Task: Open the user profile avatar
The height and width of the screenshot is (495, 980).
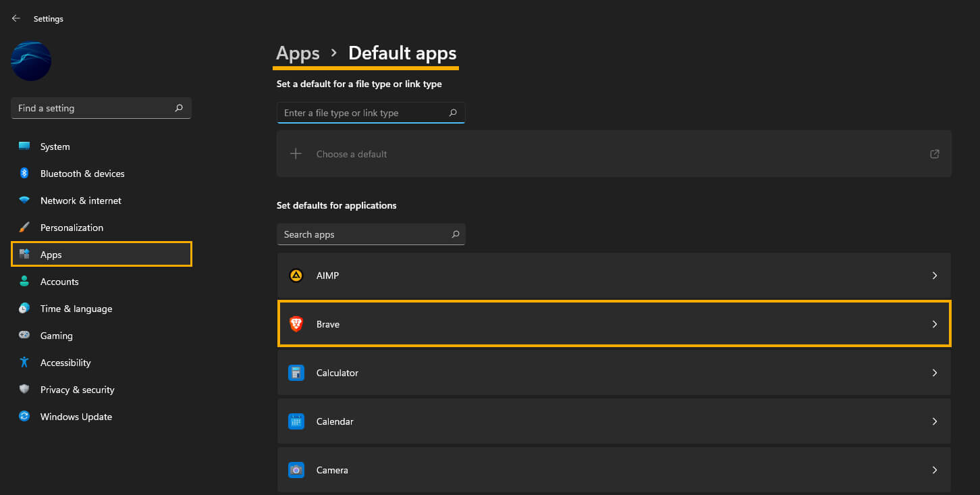Action: click(x=31, y=61)
